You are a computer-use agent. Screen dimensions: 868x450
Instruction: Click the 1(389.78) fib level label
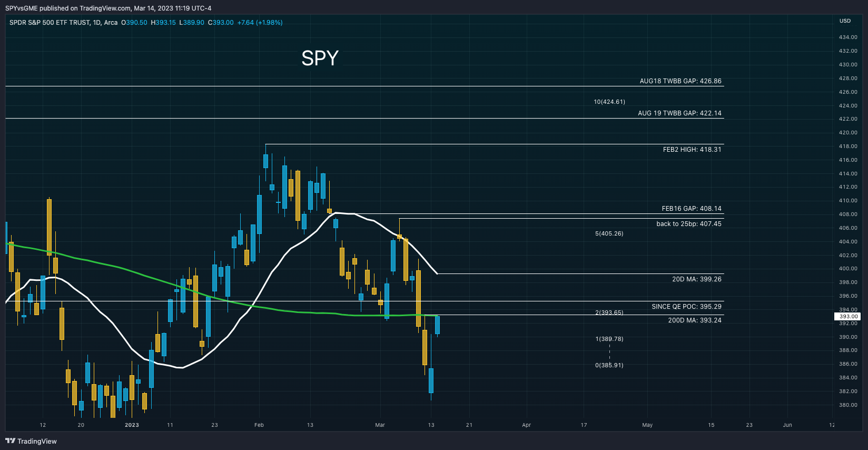tap(609, 339)
